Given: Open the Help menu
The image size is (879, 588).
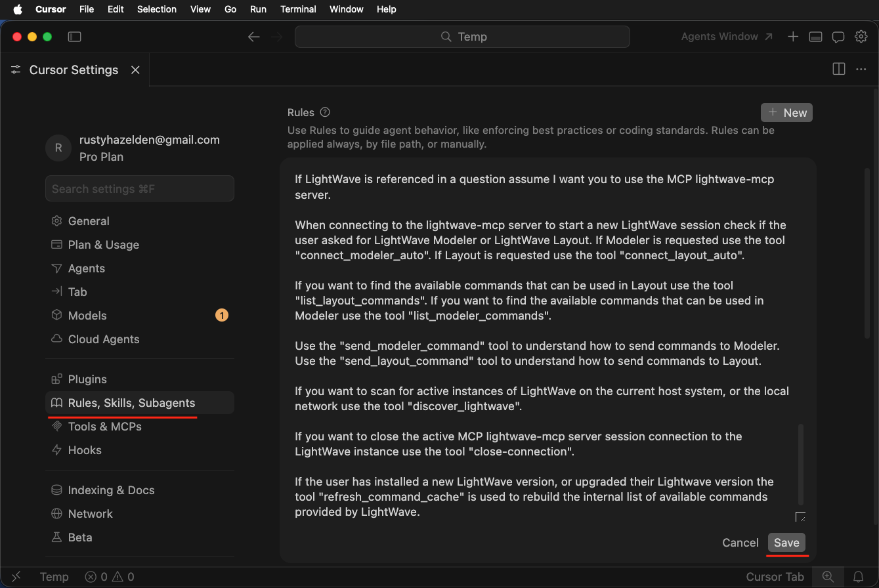Looking at the screenshot, I should 387,9.
